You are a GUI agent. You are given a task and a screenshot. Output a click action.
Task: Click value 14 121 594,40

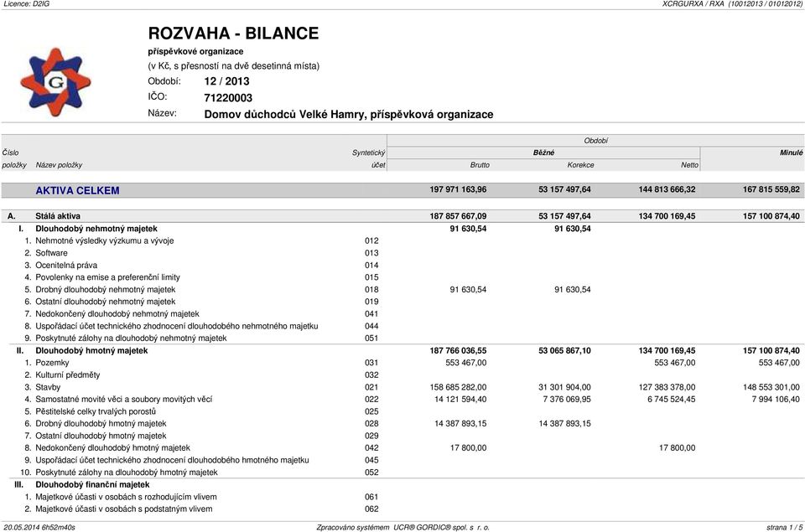coord(460,399)
